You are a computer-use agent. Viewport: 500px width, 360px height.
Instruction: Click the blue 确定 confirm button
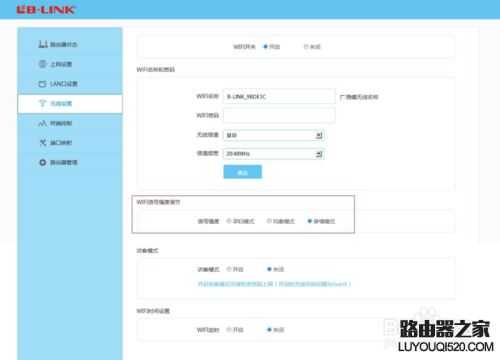point(242,172)
